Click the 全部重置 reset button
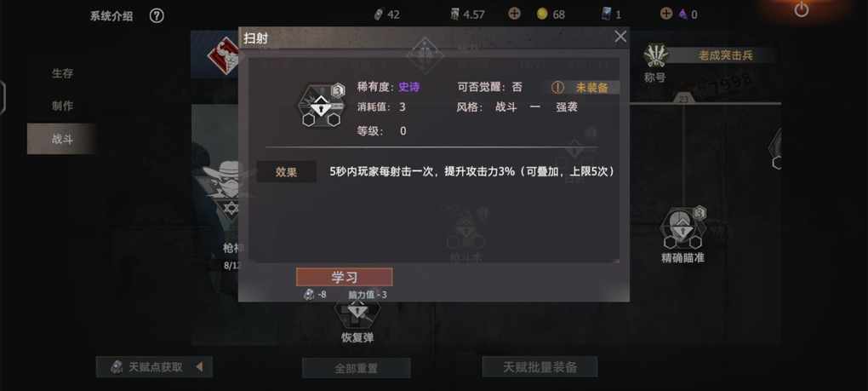 pyautogui.click(x=356, y=368)
